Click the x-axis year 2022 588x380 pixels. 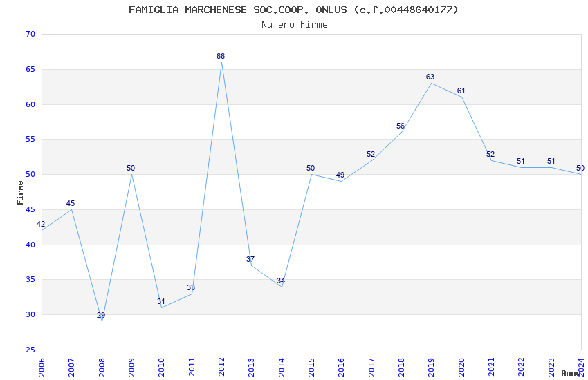coord(522,368)
